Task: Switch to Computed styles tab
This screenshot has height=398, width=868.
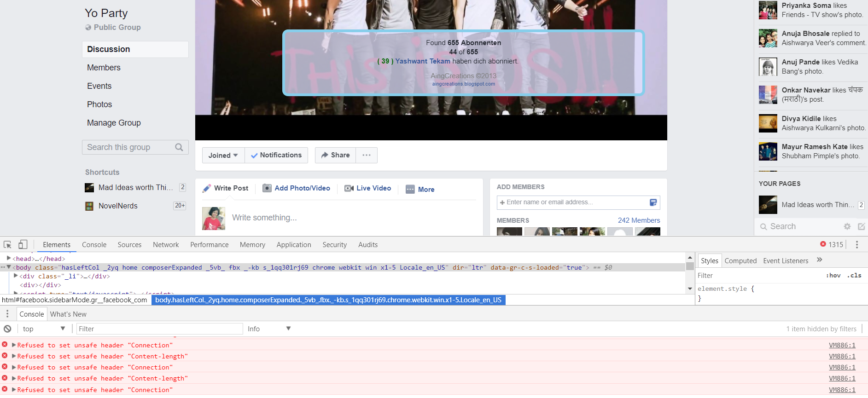Action: [x=740, y=261]
